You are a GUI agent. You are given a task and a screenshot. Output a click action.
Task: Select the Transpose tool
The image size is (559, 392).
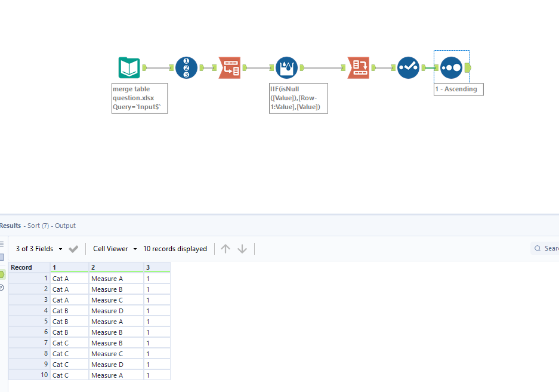coord(230,67)
